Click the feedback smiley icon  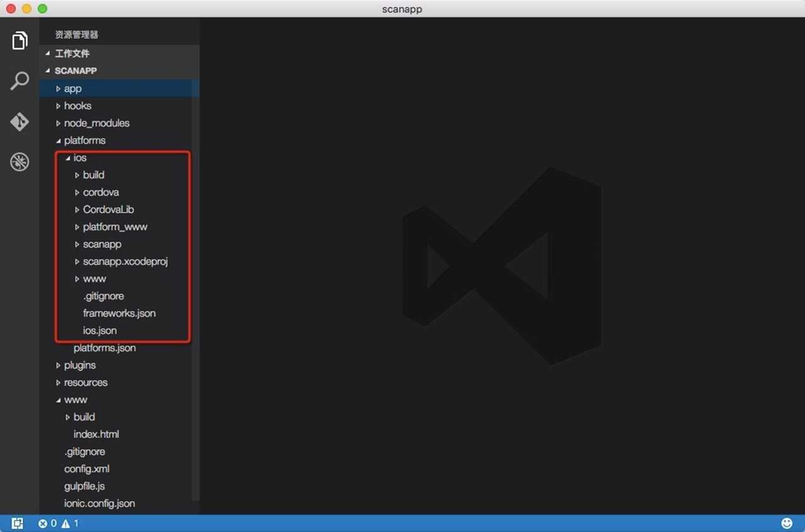click(787, 523)
